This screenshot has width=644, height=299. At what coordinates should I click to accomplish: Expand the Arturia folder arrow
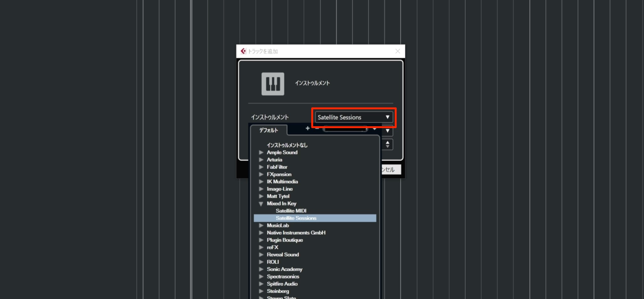click(261, 160)
